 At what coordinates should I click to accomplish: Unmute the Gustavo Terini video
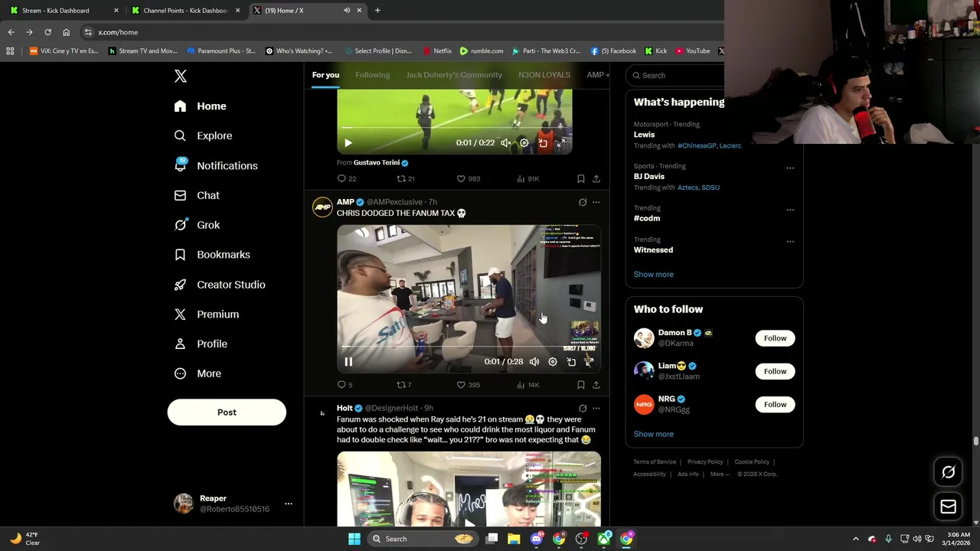pyautogui.click(x=505, y=143)
